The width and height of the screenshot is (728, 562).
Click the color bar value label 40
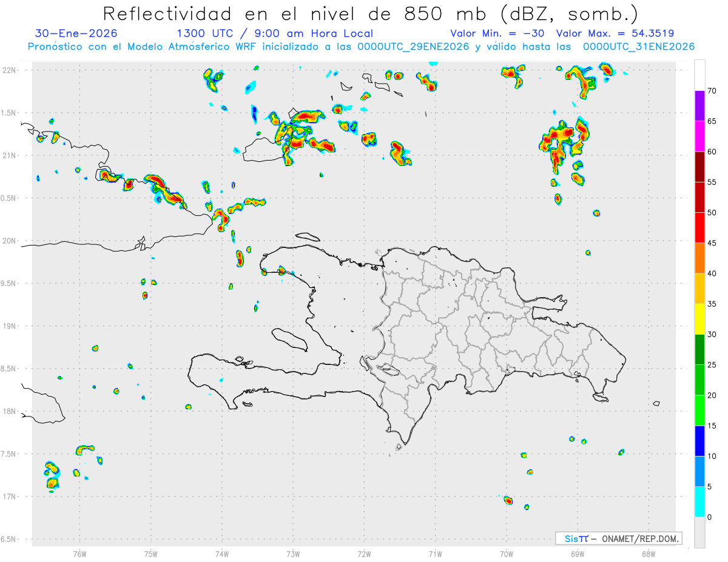(712, 273)
